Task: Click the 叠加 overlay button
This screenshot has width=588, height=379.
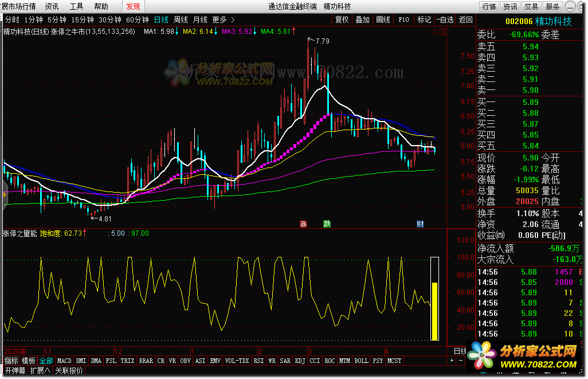Action: click(x=362, y=20)
